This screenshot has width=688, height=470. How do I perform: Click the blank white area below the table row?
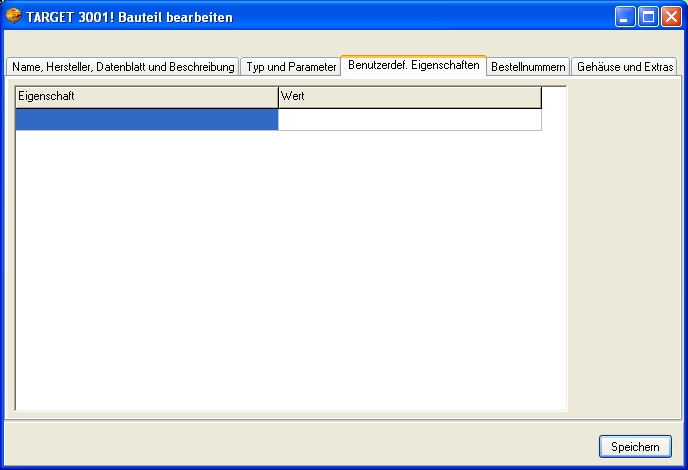[290, 270]
